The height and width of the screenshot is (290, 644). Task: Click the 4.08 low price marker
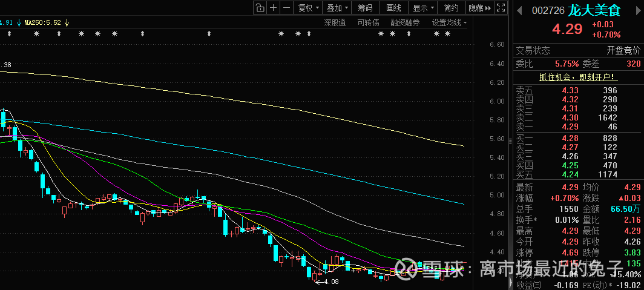coord(330,282)
